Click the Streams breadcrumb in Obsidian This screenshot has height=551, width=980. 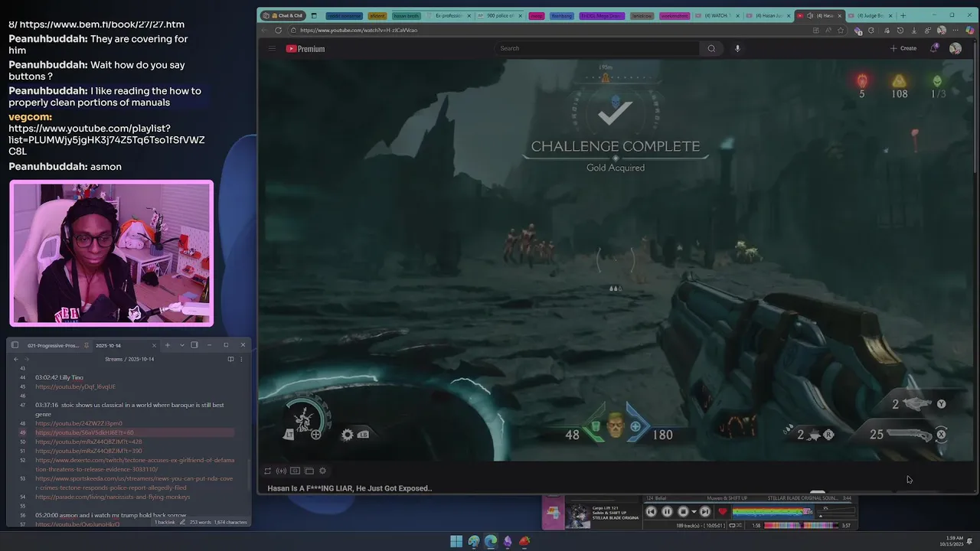click(x=114, y=359)
